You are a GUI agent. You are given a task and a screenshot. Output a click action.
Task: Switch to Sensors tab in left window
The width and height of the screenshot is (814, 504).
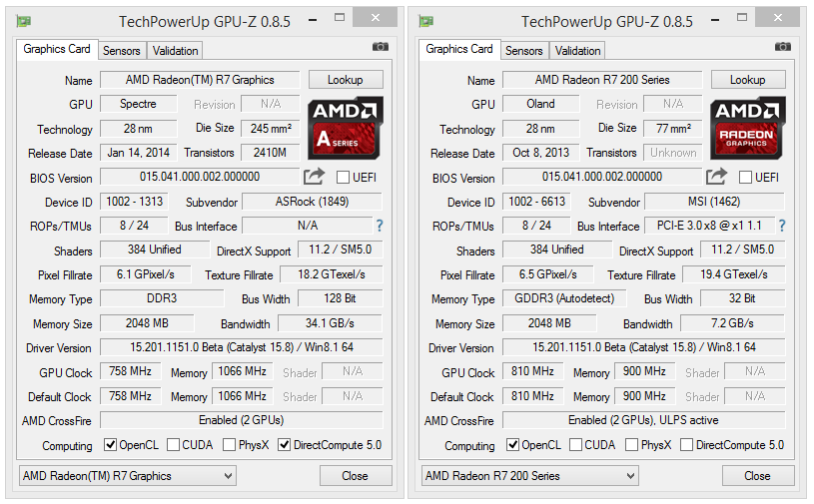122,51
